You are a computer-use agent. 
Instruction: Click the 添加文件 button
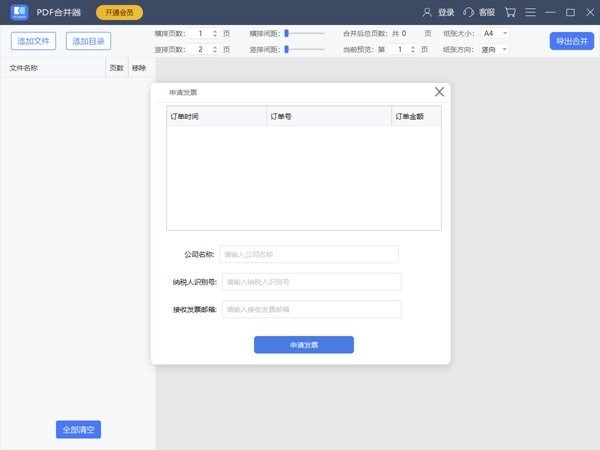click(x=33, y=41)
